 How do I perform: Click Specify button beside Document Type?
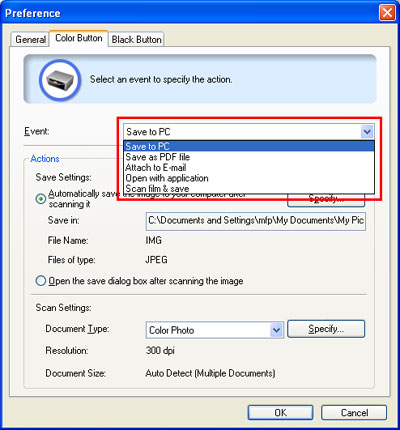pos(326,329)
